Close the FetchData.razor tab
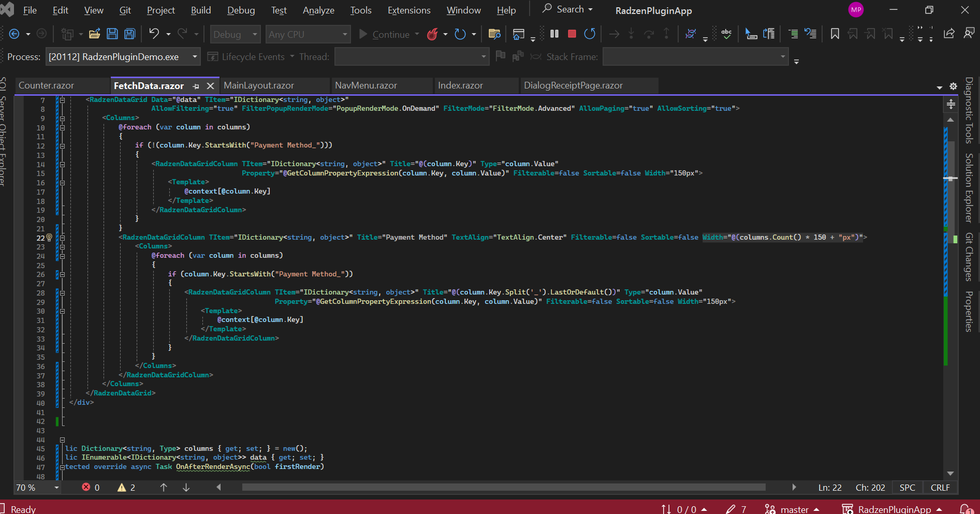Image resolution: width=980 pixels, height=514 pixels. coord(210,86)
